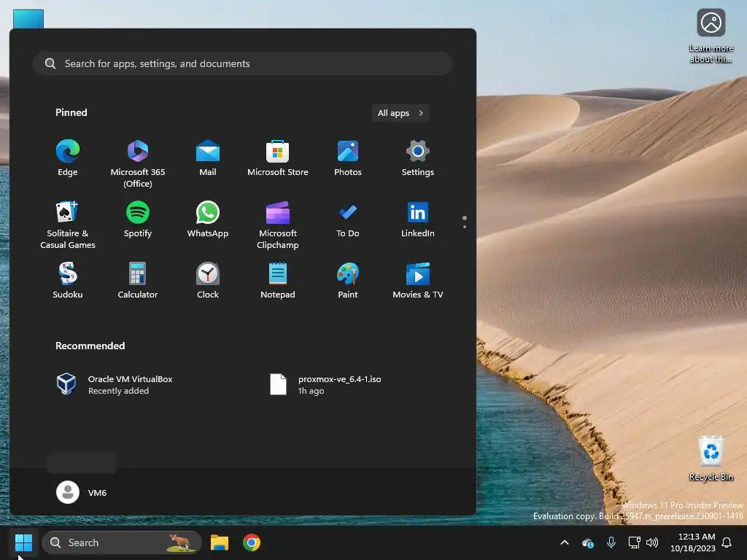This screenshot has width=747, height=560.
Task: Focus the Start menu search box
Action: tap(243, 64)
